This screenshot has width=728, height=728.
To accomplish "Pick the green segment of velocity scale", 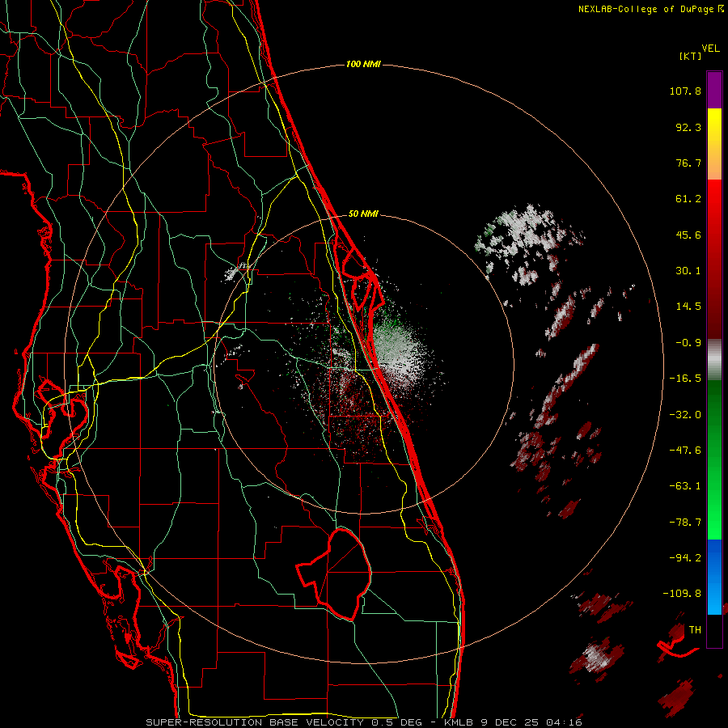I will coord(714,459).
